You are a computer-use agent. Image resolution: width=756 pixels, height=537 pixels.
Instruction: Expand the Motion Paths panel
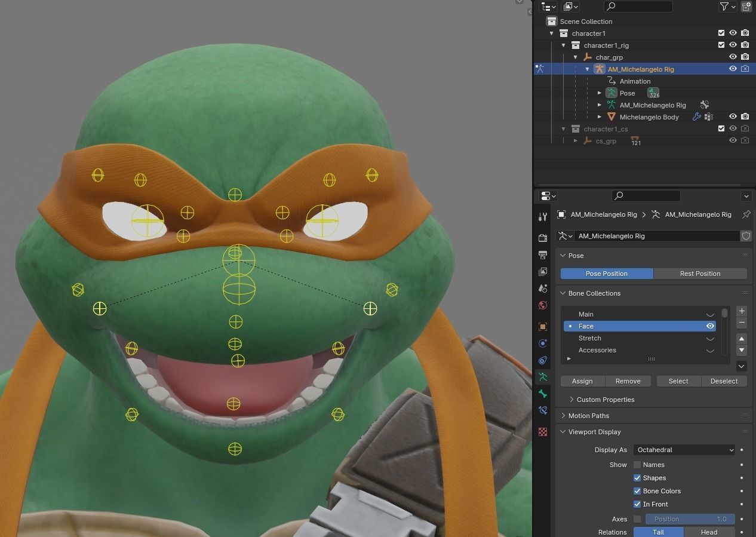point(563,416)
